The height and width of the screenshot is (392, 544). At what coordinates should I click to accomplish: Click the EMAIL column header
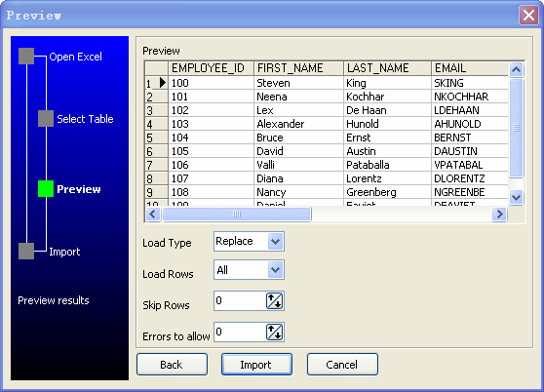tap(470, 68)
